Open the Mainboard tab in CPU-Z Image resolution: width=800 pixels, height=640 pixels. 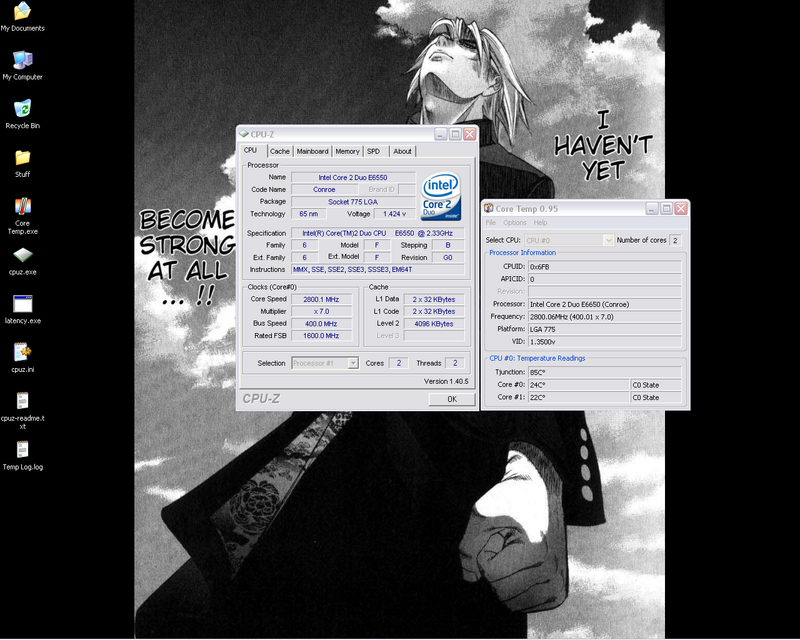[x=313, y=152]
